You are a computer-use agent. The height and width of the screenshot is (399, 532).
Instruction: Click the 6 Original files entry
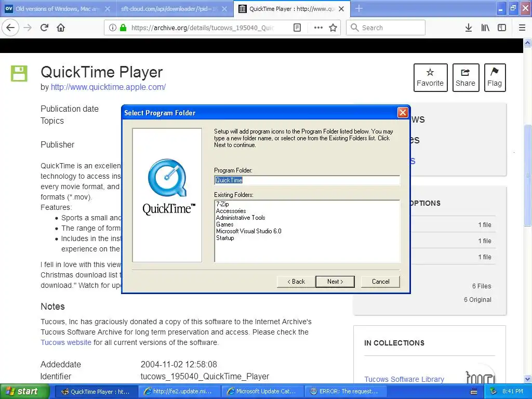pyautogui.click(x=477, y=300)
